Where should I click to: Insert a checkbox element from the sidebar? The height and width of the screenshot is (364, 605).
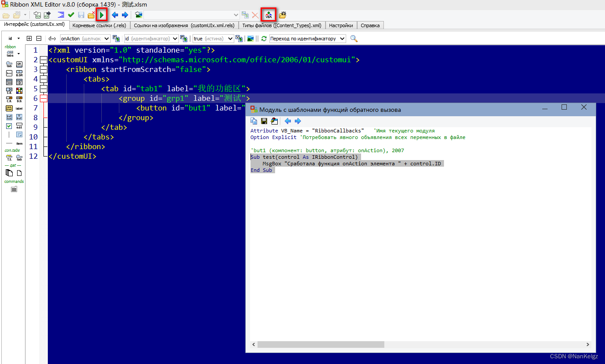point(9,126)
